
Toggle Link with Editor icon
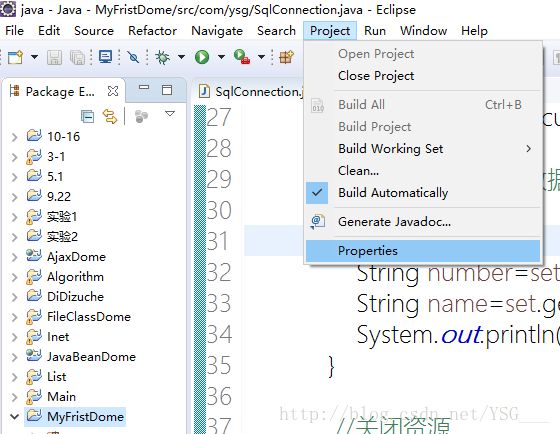[x=110, y=116]
